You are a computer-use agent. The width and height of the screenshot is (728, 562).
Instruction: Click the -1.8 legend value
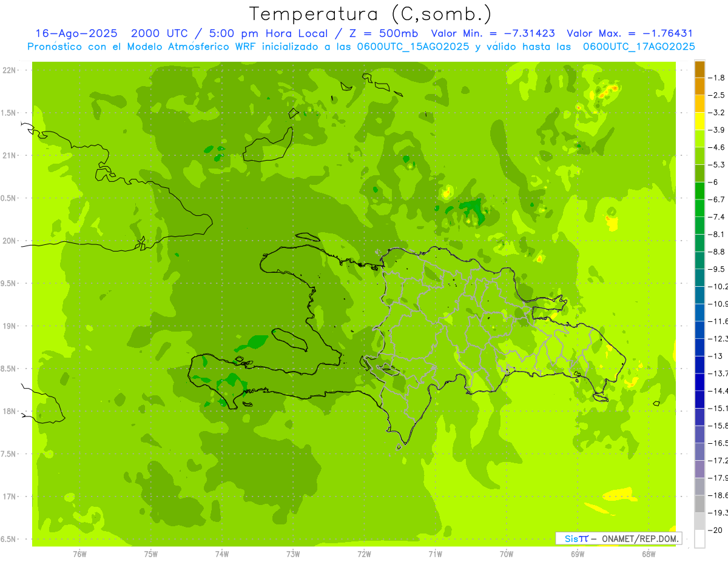717,78
